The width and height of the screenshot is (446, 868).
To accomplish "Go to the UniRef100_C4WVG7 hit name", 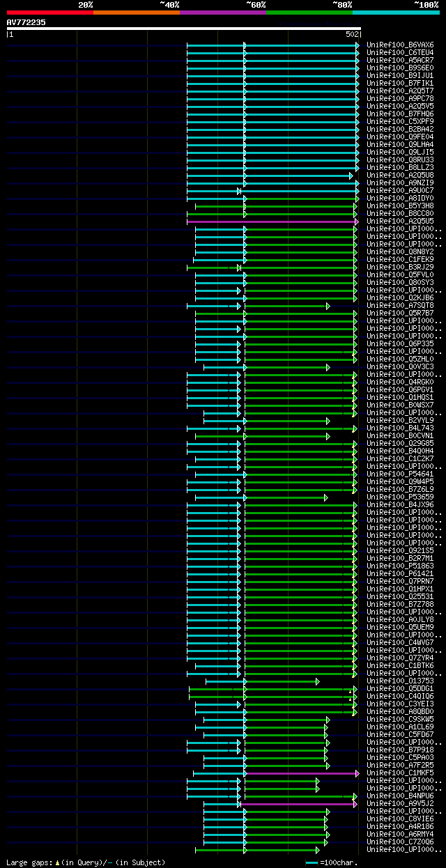I will (x=400, y=642).
